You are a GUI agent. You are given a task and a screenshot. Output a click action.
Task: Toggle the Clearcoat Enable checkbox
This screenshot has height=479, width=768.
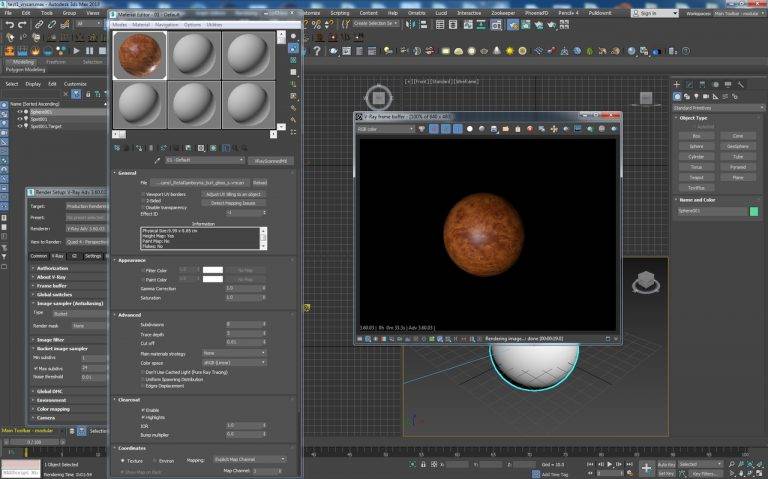143,410
